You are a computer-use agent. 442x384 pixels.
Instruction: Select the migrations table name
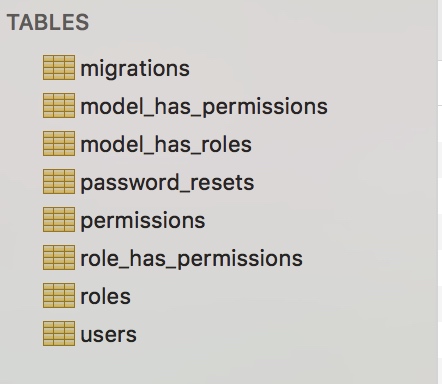135,69
